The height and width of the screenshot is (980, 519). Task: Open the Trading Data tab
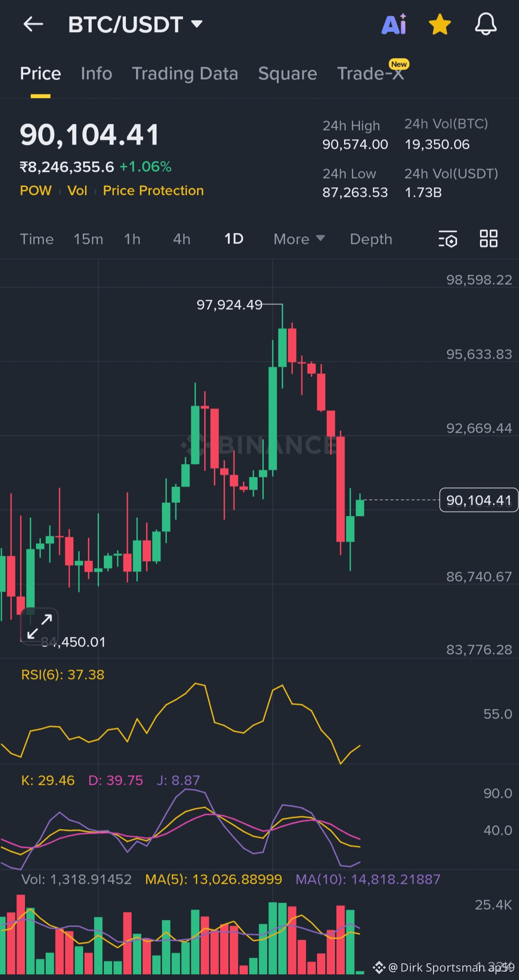(185, 73)
